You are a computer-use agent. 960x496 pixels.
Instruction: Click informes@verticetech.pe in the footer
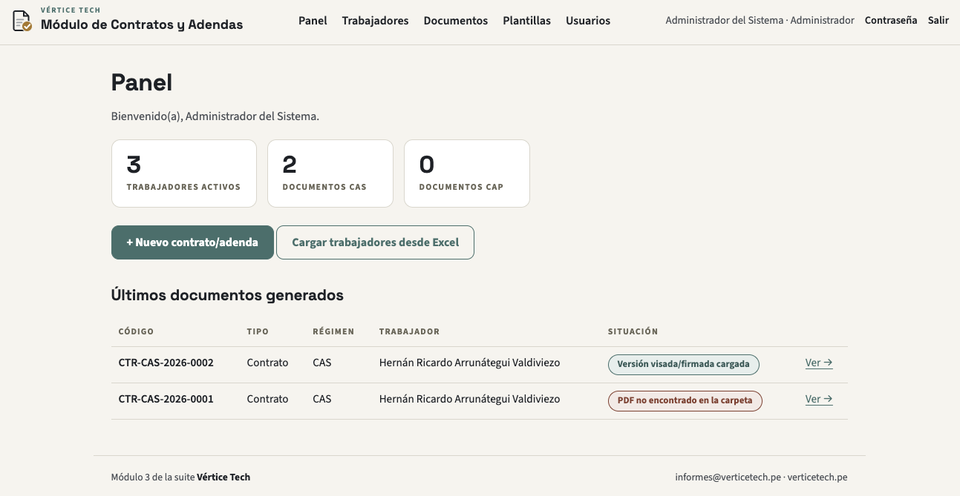coord(728,477)
